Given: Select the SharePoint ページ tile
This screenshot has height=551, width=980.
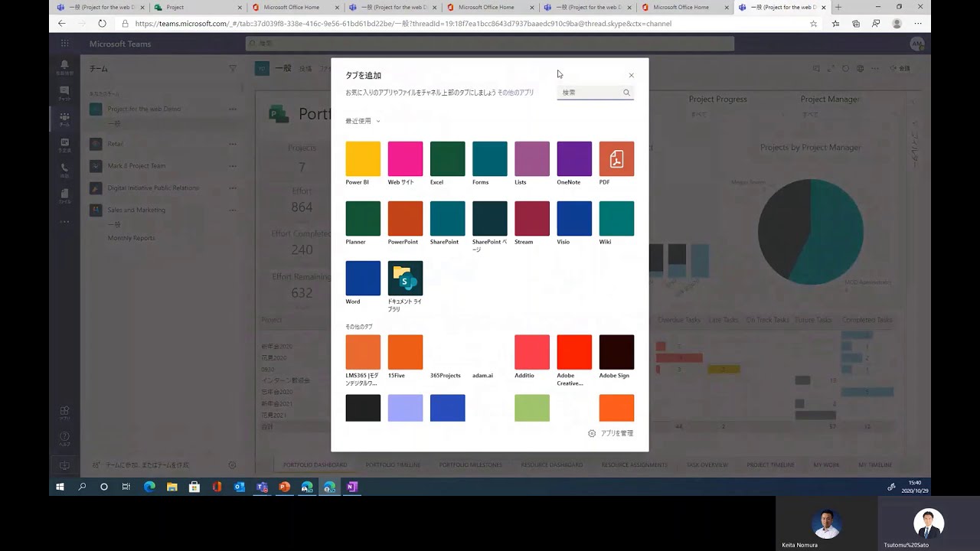Looking at the screenshot, I should tap(489, 219).
